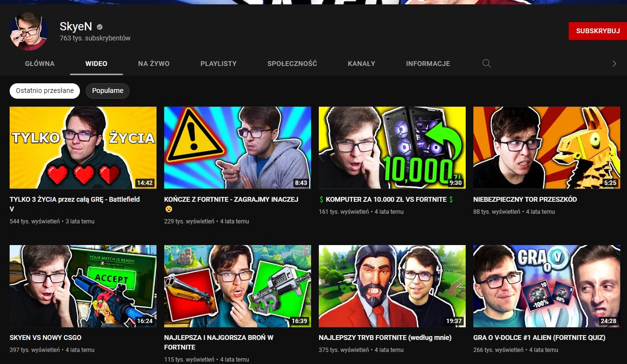The width and height of the screenshot is (627, 364).
Task: Go to the SPOŁECZNOŚĆ tab
Action: click(292, 64)
